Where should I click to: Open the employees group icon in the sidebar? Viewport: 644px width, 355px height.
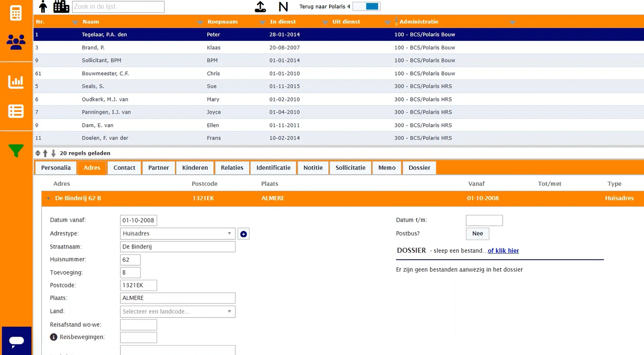click(16, 42)
